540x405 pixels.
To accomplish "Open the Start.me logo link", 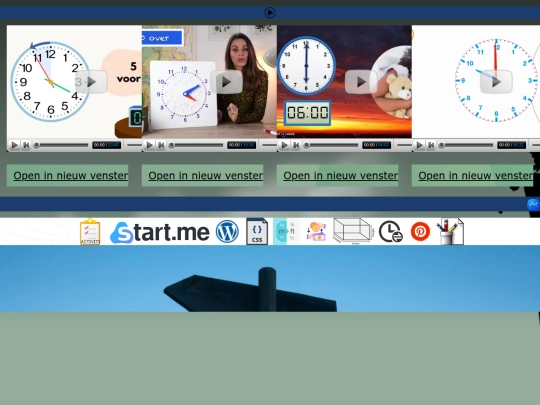I will point(160,232).
